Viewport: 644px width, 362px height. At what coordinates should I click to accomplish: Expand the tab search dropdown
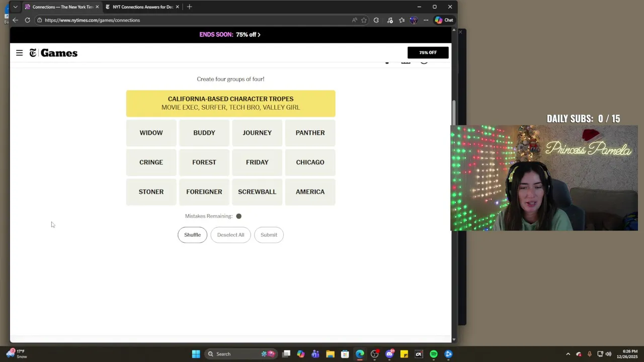tap(15, 7)
